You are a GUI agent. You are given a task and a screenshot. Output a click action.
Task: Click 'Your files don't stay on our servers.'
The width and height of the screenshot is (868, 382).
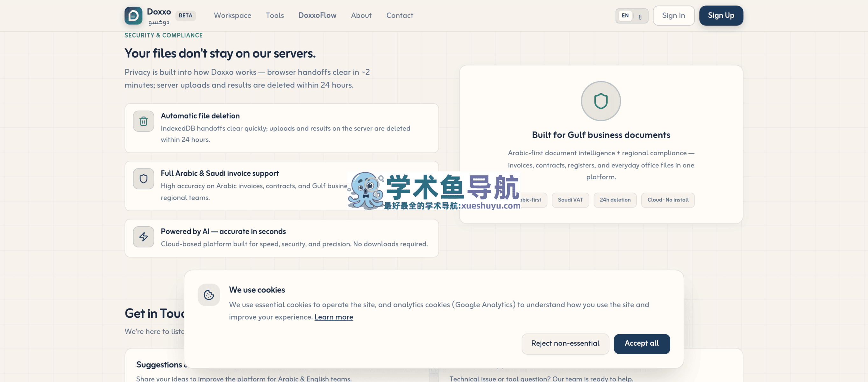pyautogui.click(x=220, y=53)
